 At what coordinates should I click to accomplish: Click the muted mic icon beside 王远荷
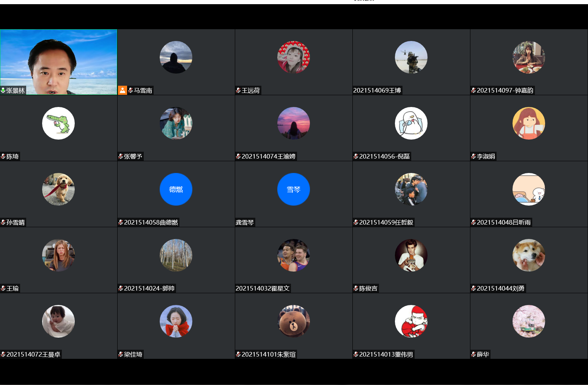[238, 90]
